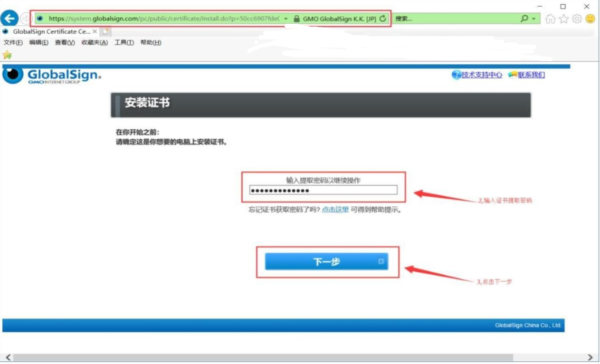Open address bar URL history dropdown
The width and height of the screenshot is (600, 364).
point(285,19)
